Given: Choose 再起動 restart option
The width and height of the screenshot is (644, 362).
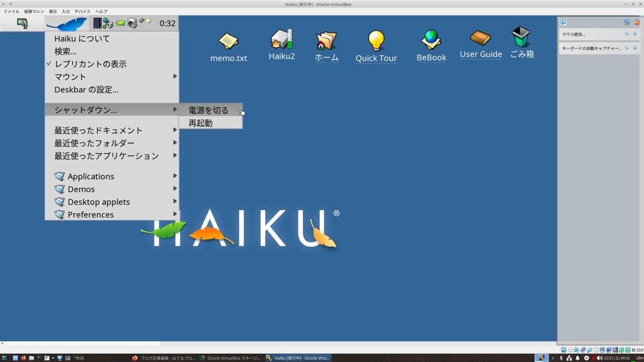Looking at the screenshot, I should point(210,123).
